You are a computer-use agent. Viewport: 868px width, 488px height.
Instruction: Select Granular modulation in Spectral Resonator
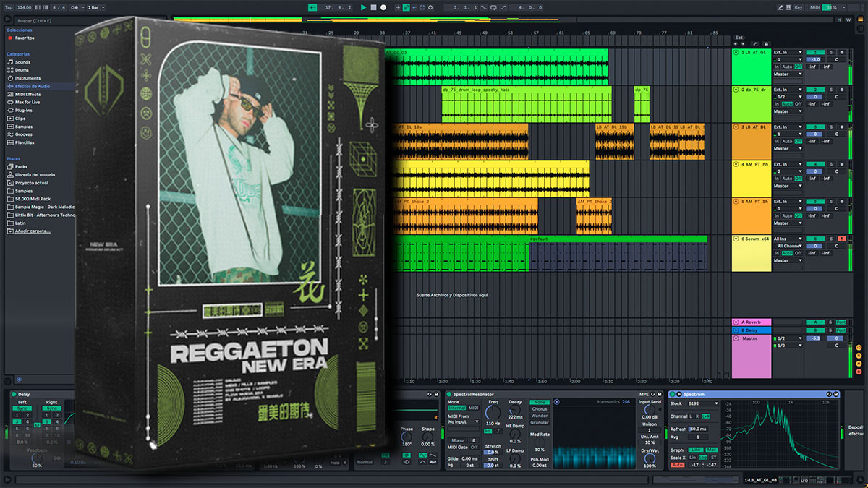click(x=540, y=423)
